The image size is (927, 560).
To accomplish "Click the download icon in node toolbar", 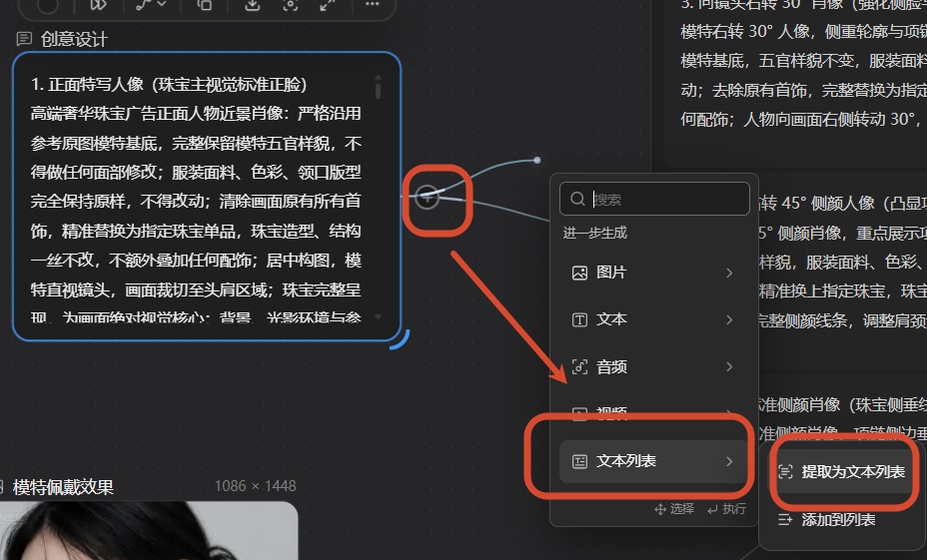I will tap(253, 5).
